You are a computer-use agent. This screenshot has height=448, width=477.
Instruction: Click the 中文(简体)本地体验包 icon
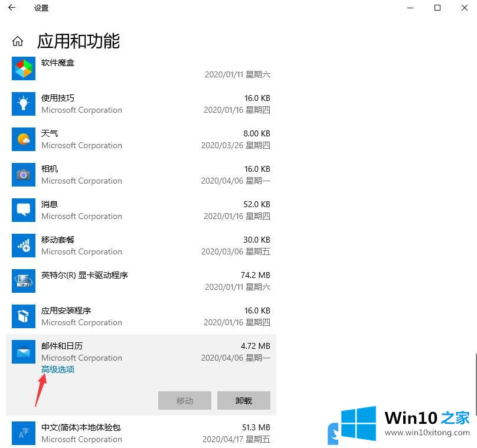click(24, 433)
